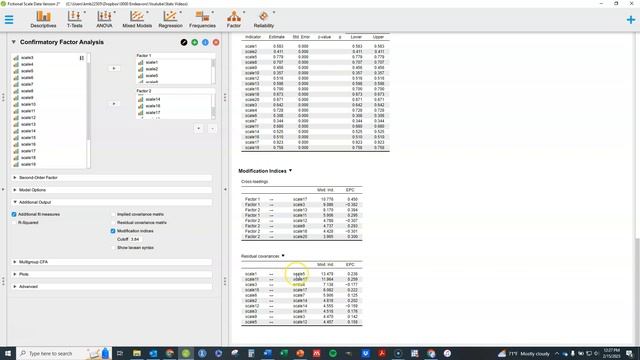Viewport: 640px width, 360px height.
Task: Open the Modification Indices results dropdown
Action: (291, 171)
